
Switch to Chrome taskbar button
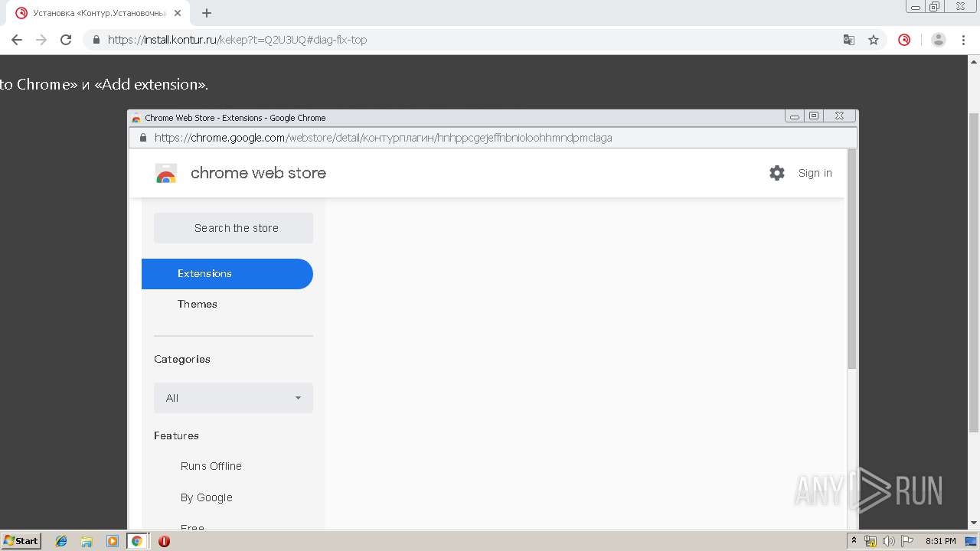(137, 541)
